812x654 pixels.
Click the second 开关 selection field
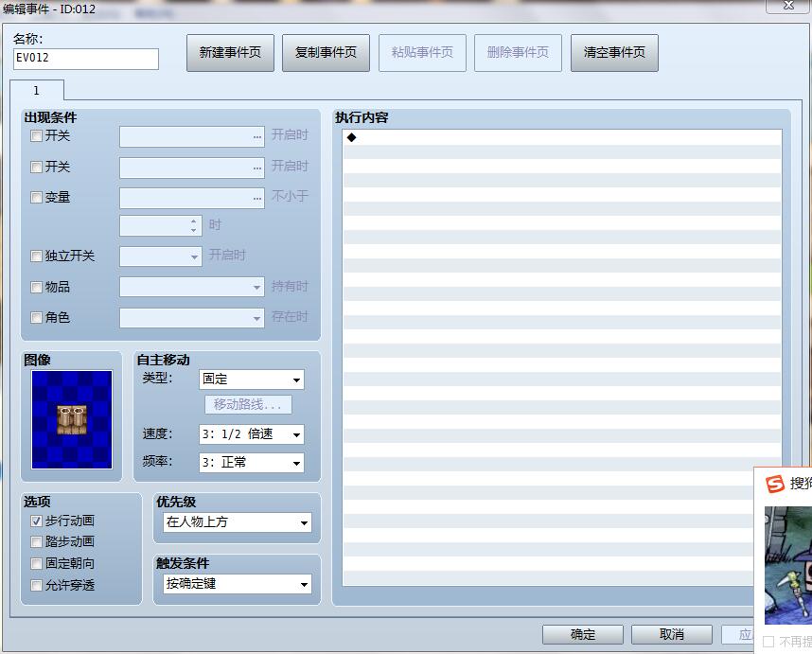tap(192, 168)
